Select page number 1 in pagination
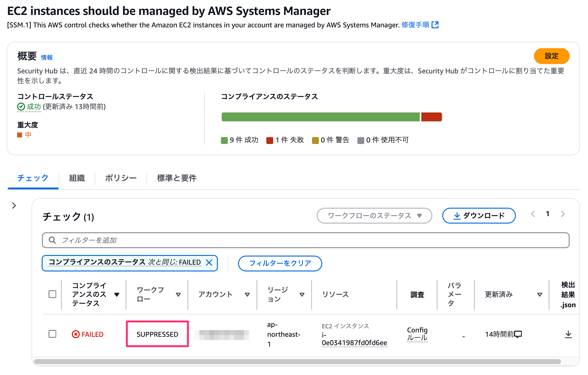The height and width of the screenshot is (375, 588). point(548,214)
